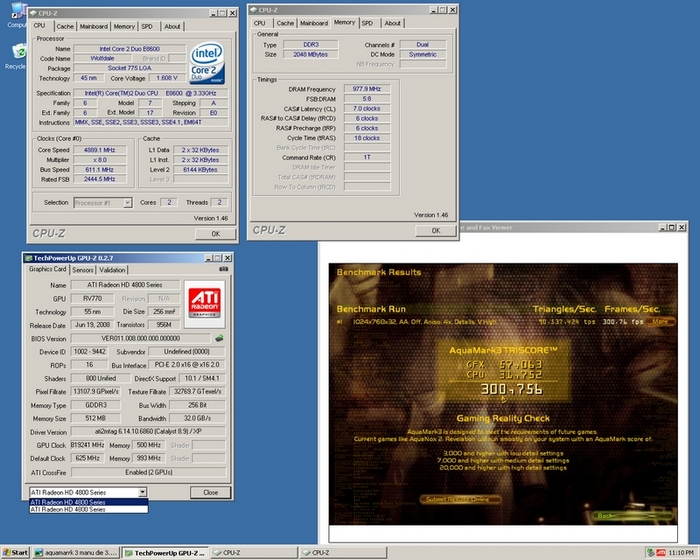Select the CPU tab in left CPU-Z
This screenshot has width=700, height=560.
pyautogui.click(x=40, y=25)
